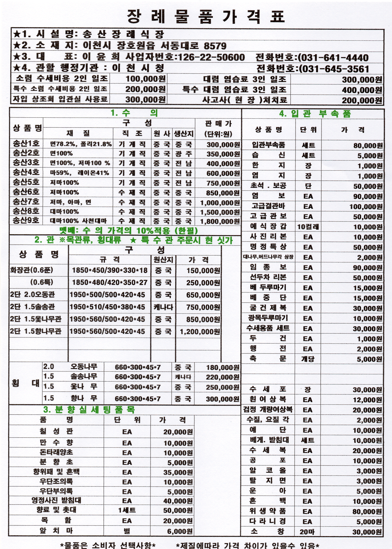Viewport: 392px width, 549px height.
Task: Select item 흰여상복
Action: (268, 399)
